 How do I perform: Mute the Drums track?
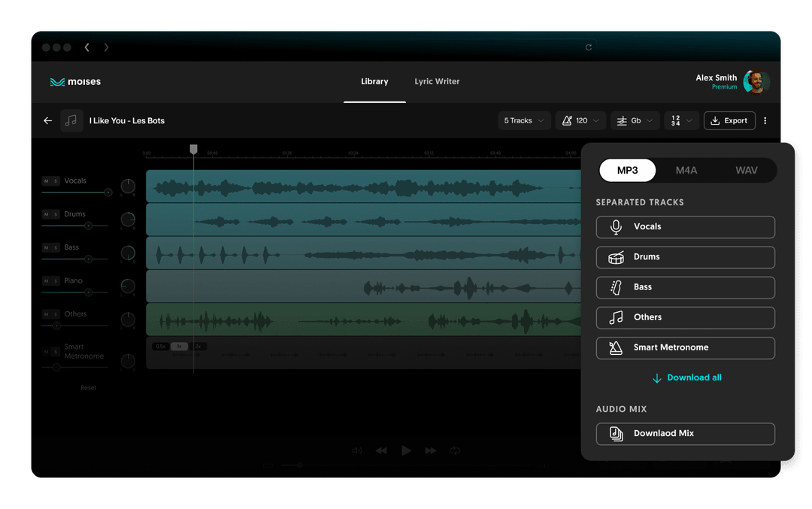[46, 214]
